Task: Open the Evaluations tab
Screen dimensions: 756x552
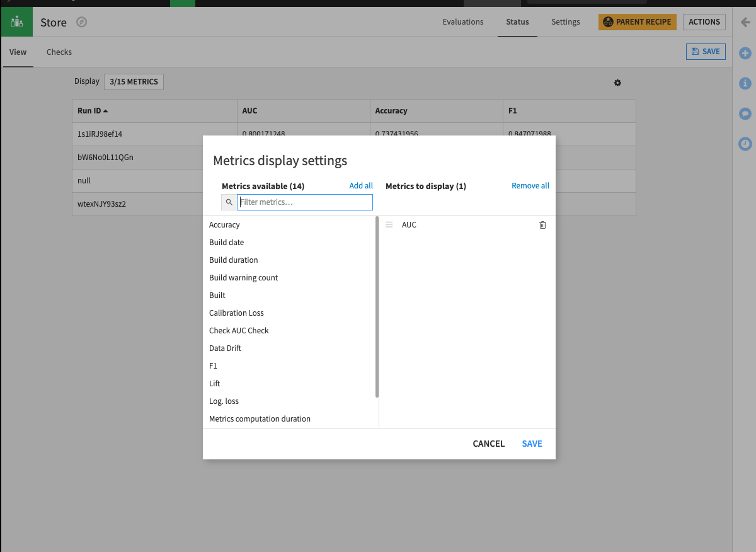Action: [x=463, y=22]
